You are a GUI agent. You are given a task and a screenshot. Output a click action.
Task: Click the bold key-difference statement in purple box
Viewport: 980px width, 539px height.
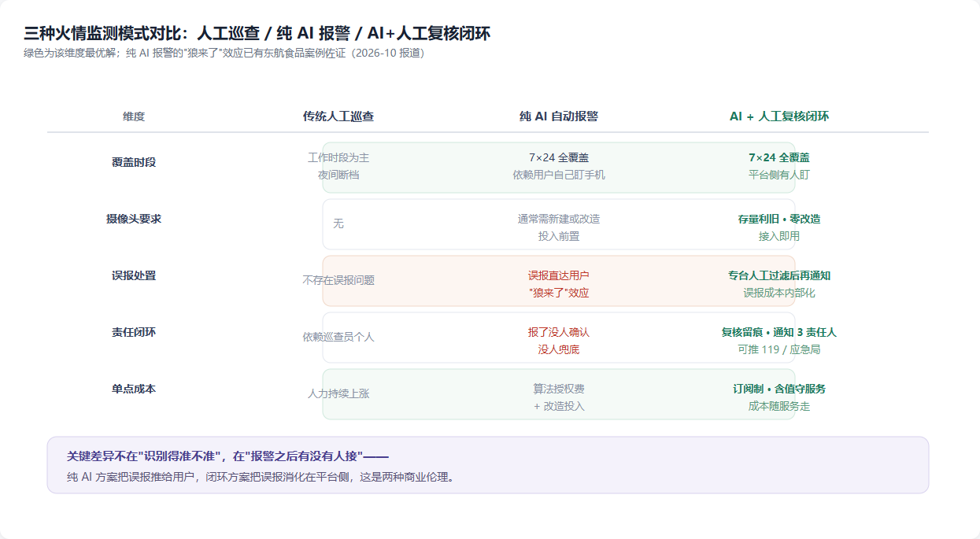pos(228,456)
